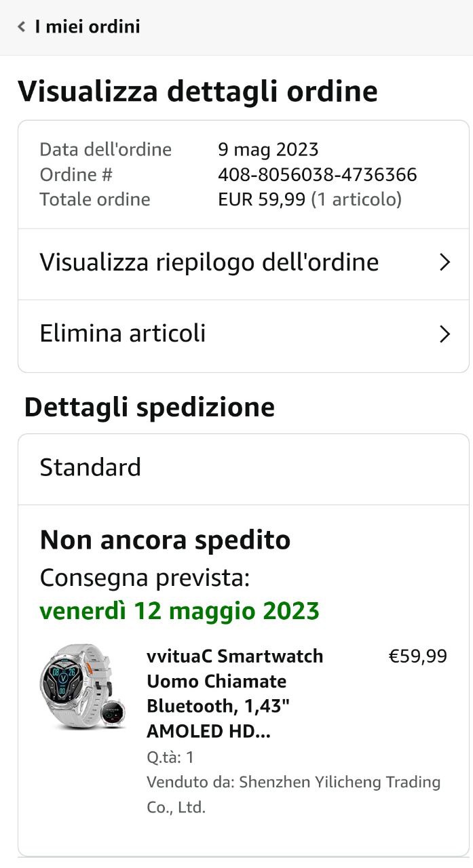Screen dimensions: 473x868
Task: Open Visualizza riepilogo dell'ordine
Action: 209,262
